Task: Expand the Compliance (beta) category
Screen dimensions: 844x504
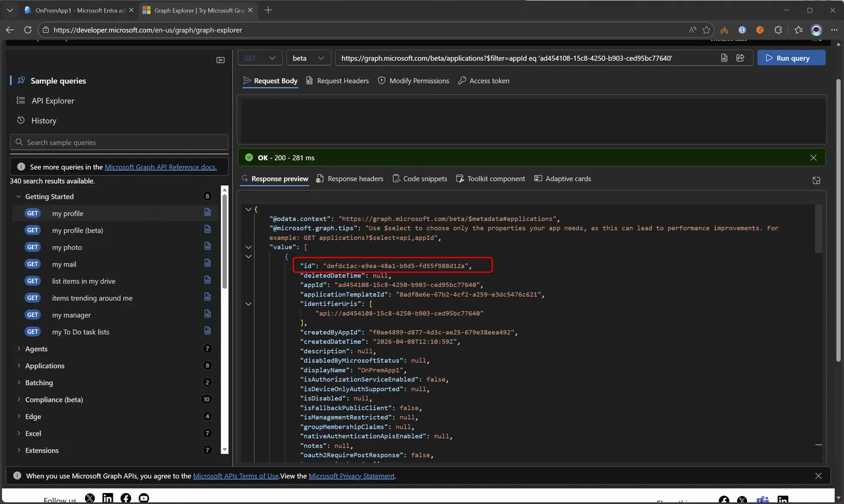Action: (x=19, y=399)
